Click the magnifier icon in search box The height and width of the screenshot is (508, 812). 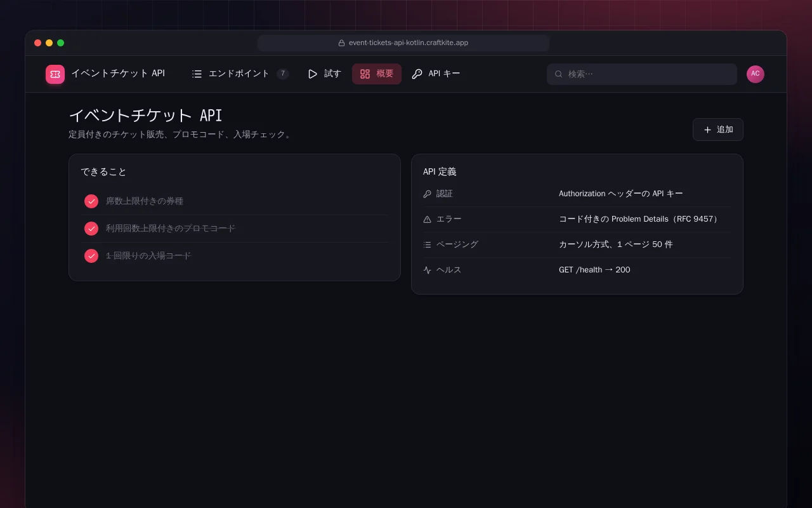(x=559, y=74)
